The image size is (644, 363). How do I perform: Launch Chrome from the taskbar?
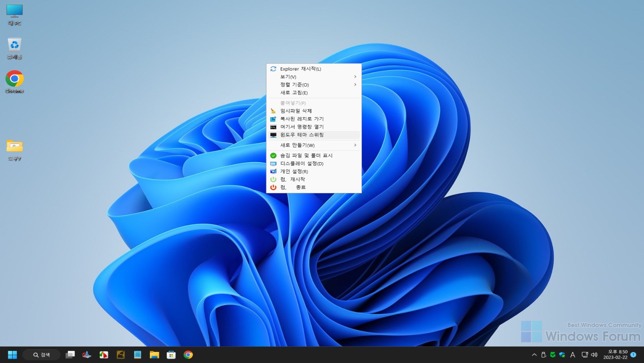(x=188, y=355)
